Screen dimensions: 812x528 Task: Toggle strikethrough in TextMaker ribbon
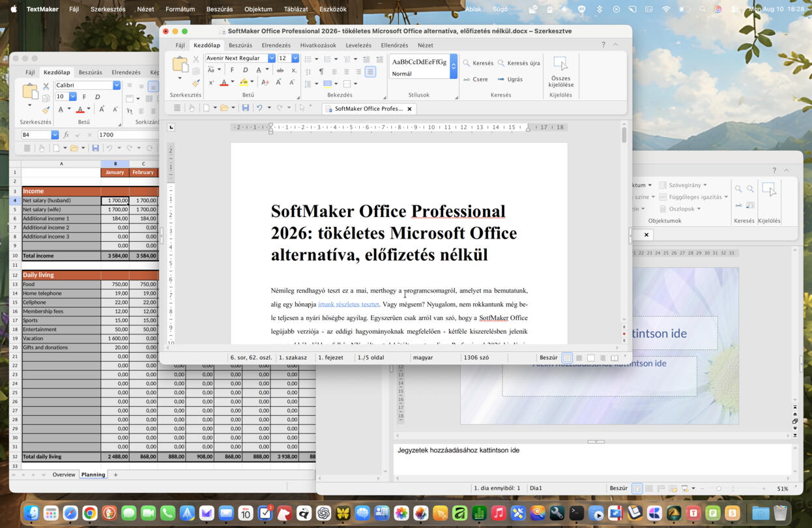280,70
